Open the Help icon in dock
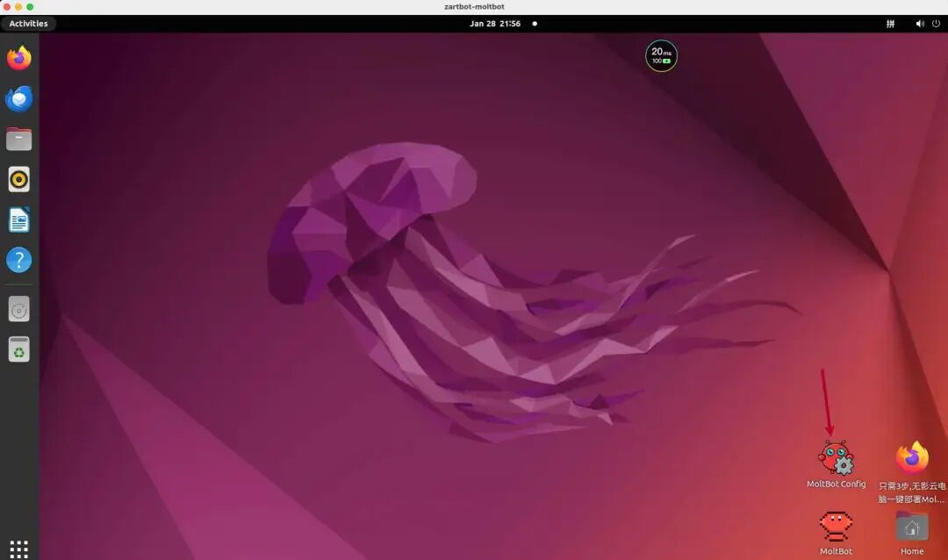 [19, 260]
